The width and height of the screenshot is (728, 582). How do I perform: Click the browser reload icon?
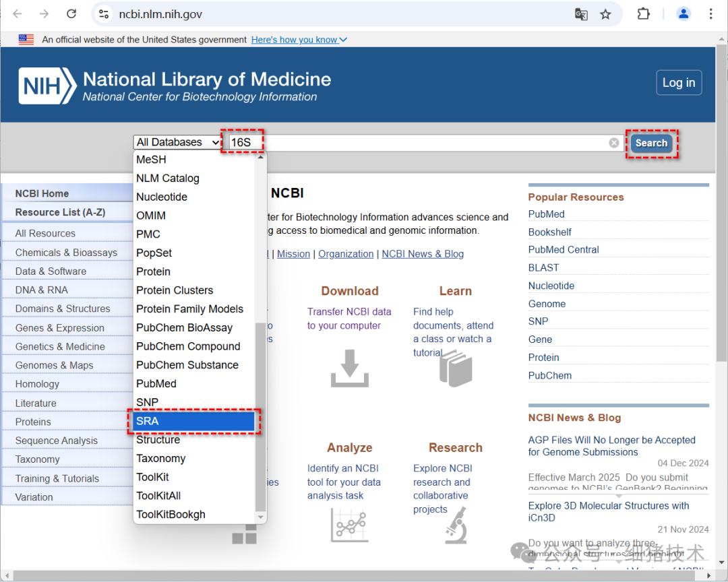(x=71, y=14)
